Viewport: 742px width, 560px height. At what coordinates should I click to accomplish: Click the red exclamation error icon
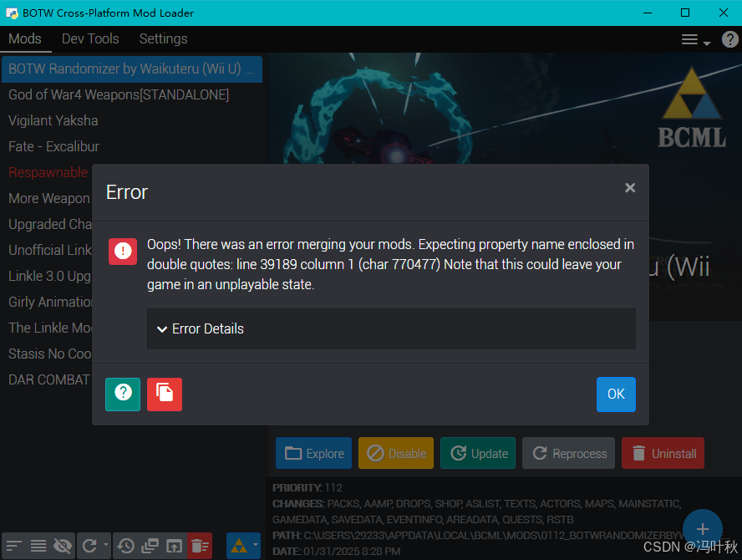[123, 251]
